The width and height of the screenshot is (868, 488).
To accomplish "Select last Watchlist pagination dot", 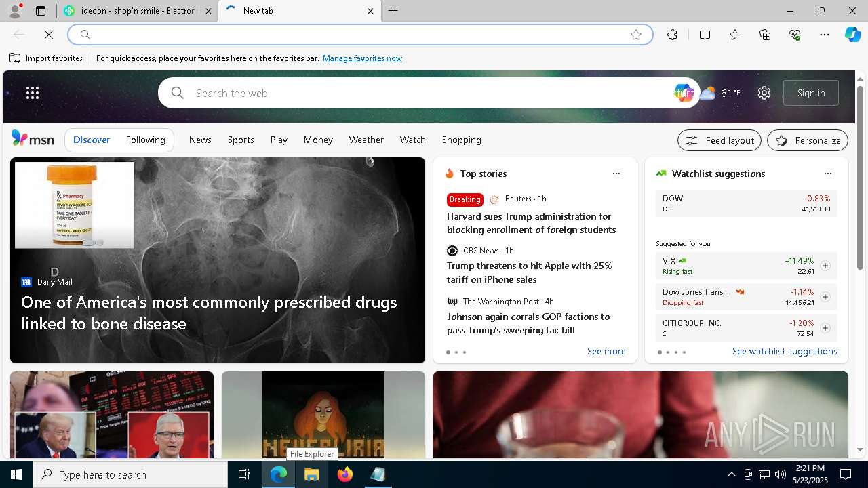I will click(x=684, y=352).
